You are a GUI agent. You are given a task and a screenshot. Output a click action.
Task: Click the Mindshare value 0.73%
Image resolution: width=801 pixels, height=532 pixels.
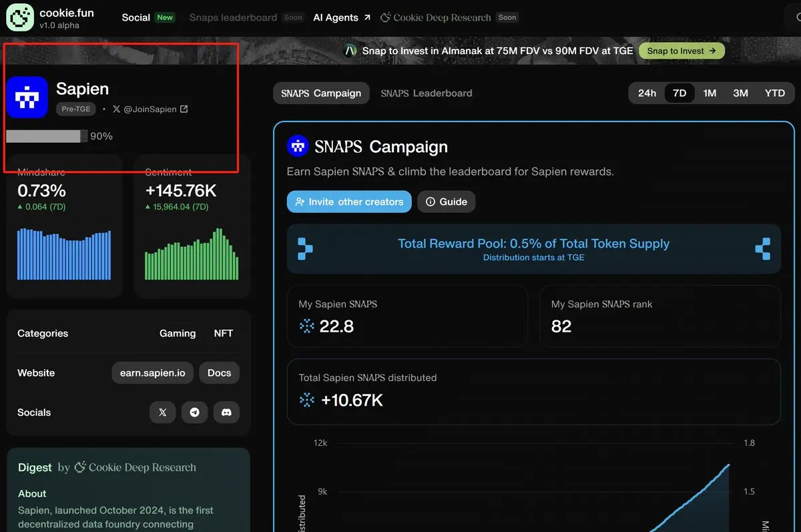point(41,191)
